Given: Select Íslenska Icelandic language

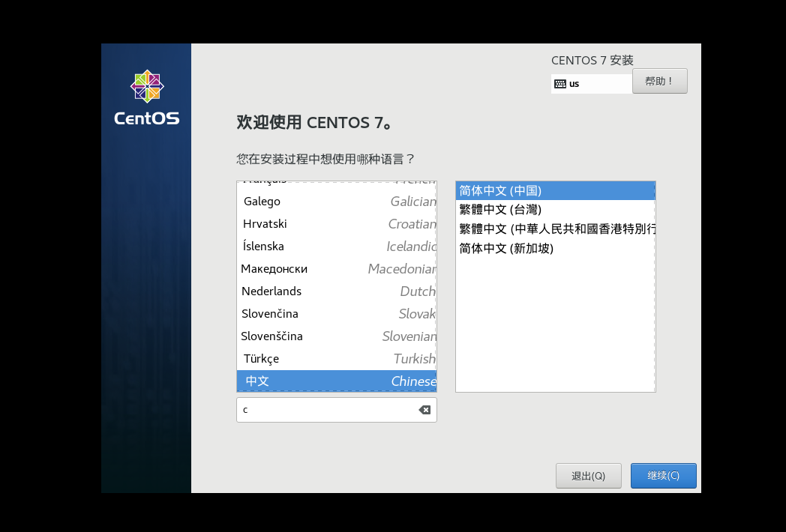Looking at the screenshot, I should pyautogui.click(x=336, y=247).
